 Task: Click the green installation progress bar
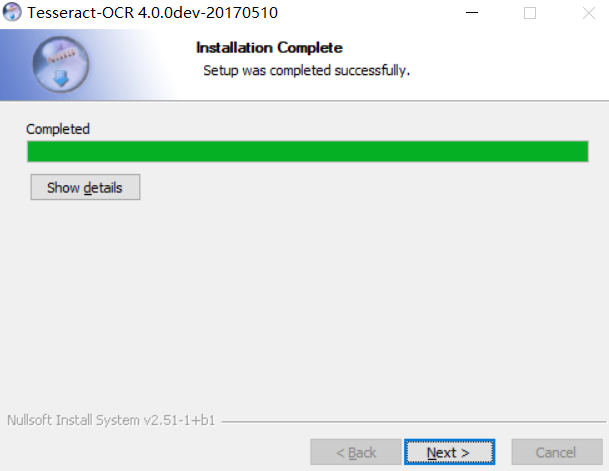click(x=308, y=151)
